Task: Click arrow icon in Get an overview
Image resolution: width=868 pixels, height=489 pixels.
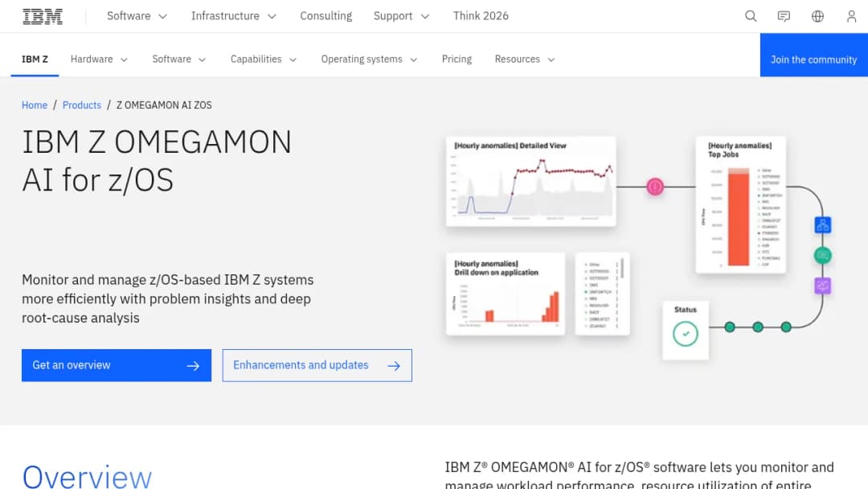Action: [193, 365]
